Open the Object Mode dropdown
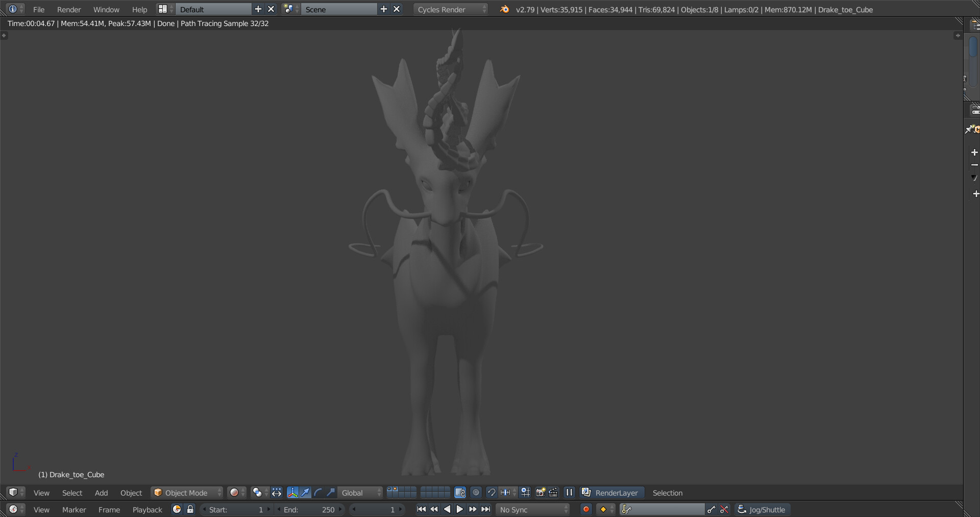The height and width of the screenshot is (517, 980). click(x=187, y=493)
